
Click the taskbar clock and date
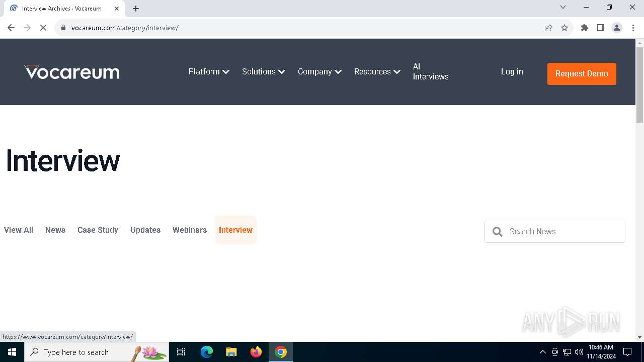click(601, 352)
